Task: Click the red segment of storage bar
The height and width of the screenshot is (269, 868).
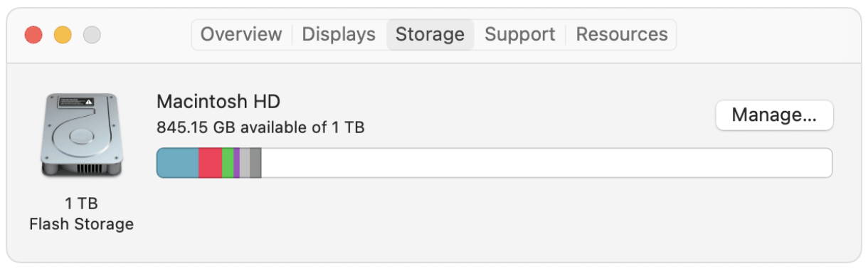Action: [x=210, y=163]
